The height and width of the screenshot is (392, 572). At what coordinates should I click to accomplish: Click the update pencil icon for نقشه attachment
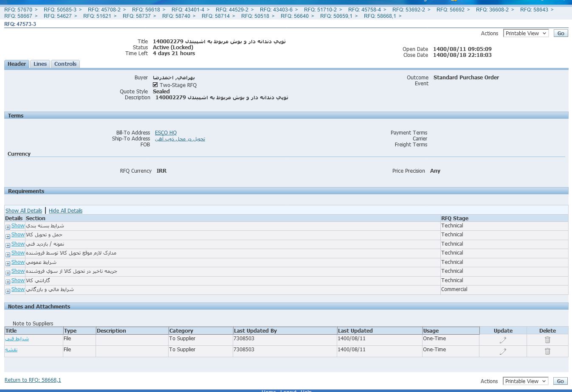click(x=503, y=351)
